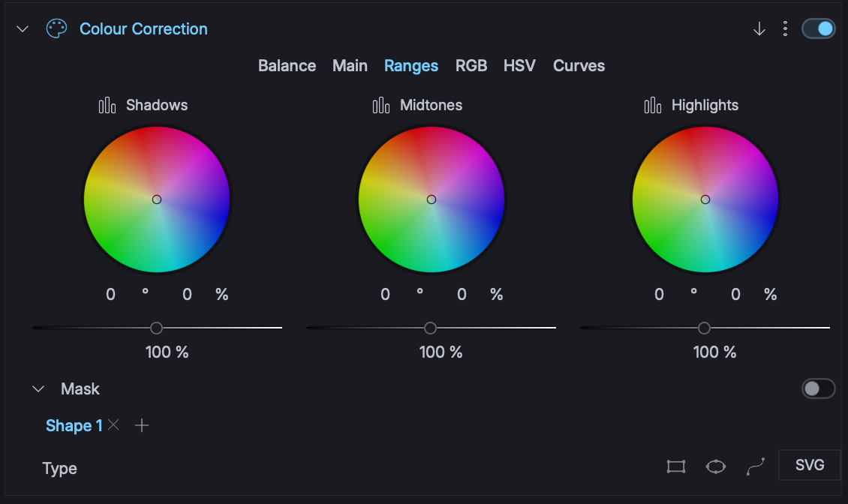Disable the Colour Correction effect toggle
Screen dimensions: 848x504
click(x=818, y=28)
